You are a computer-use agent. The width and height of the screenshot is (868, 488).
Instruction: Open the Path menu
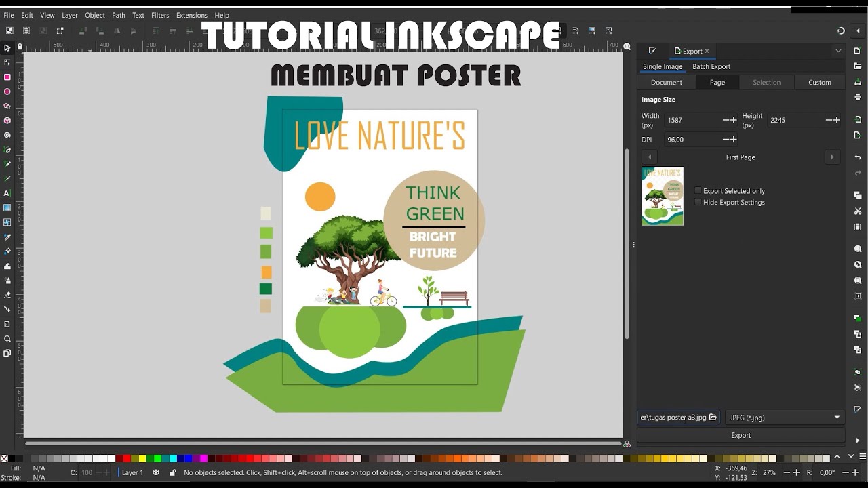coord(119,15)
